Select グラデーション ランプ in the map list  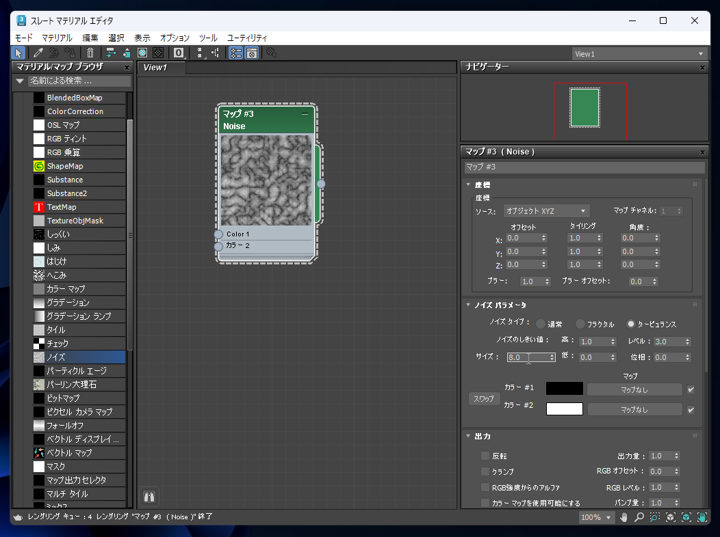click(79, 317)
